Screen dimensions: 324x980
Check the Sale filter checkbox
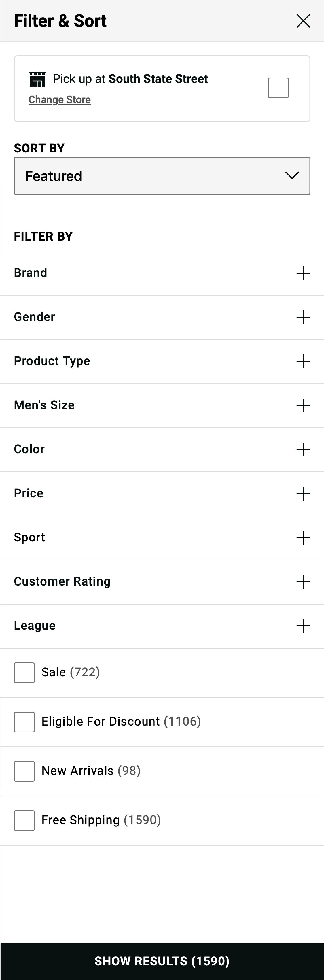pos(24,672)
